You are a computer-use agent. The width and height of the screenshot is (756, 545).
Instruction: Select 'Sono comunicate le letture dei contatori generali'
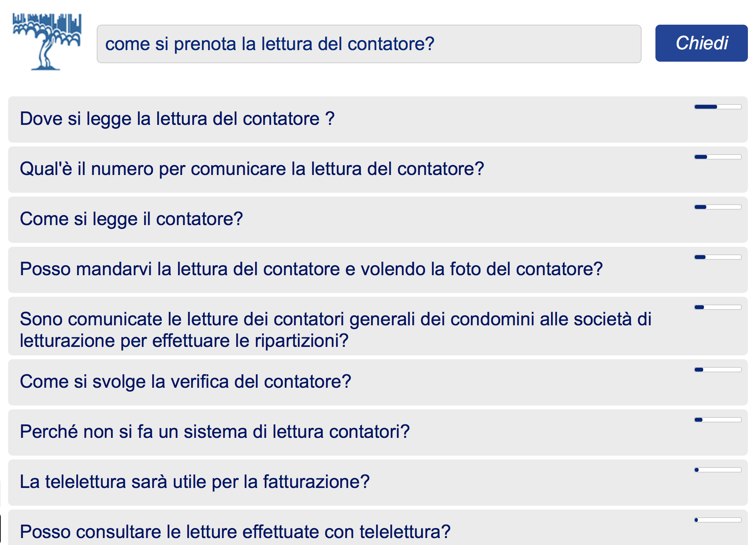pyautogui.click(x=335, y=330)
